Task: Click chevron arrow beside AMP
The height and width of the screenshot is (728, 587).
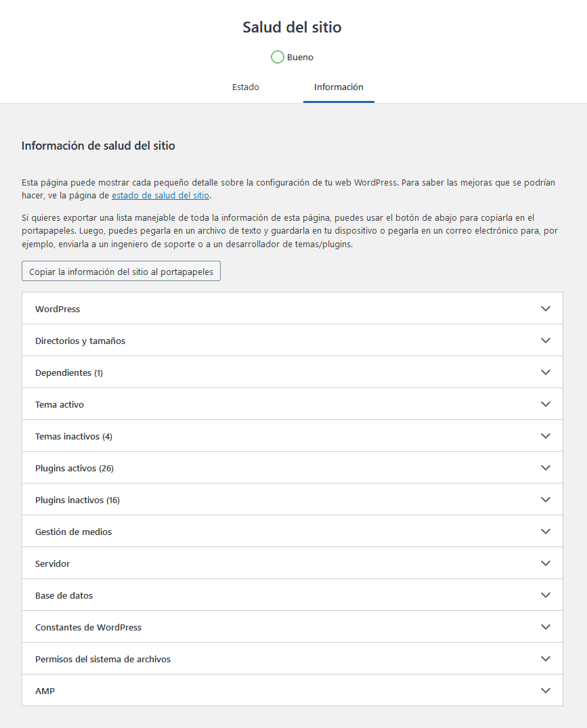Action: pyautogui.click(x=546, y=691)
